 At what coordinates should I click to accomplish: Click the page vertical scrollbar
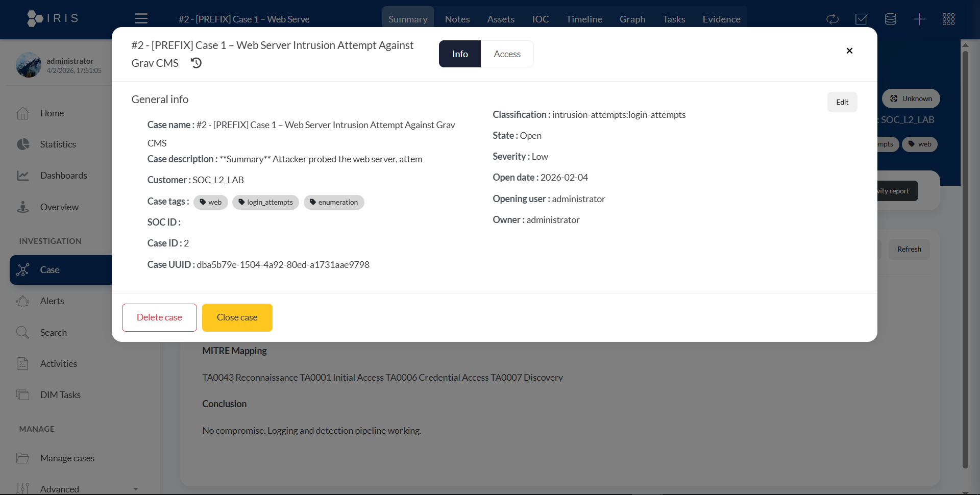(x=965, y=255)
